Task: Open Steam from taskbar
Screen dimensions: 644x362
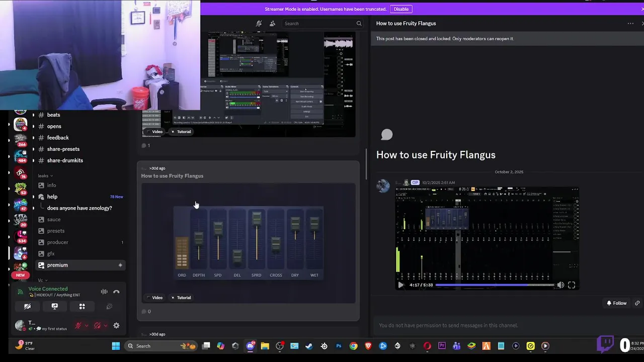Action: [309, 346]
